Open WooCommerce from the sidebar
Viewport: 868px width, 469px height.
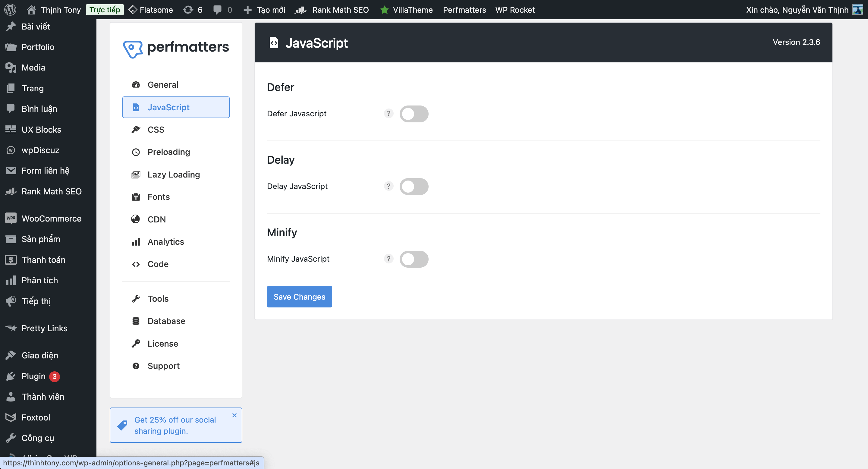click(51, 218)
